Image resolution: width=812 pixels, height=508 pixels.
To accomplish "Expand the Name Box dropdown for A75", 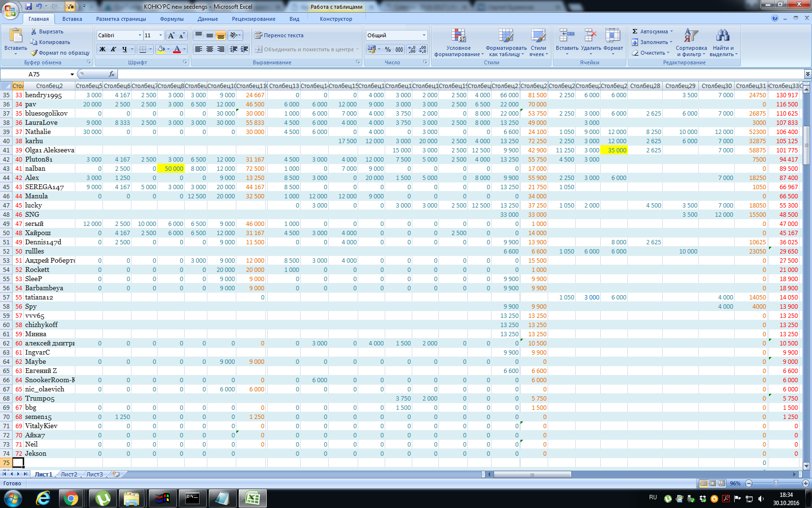I will click(x=72, y=75).
